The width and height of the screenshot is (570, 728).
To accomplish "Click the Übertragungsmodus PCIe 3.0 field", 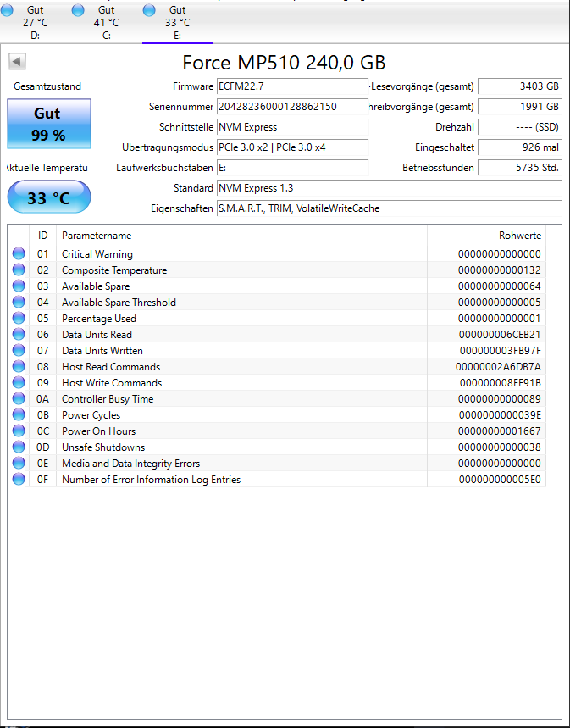I will [x=293, y=147].
